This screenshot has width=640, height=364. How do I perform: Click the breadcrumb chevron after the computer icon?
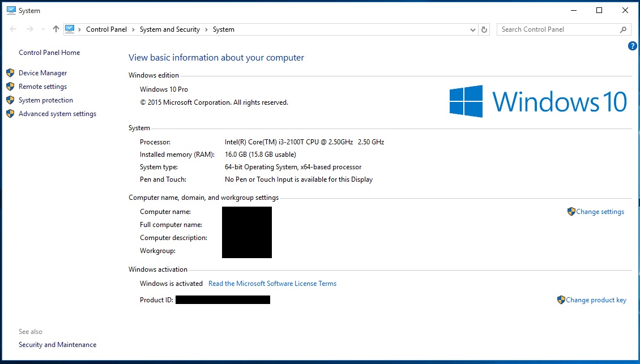pos(80,29)
